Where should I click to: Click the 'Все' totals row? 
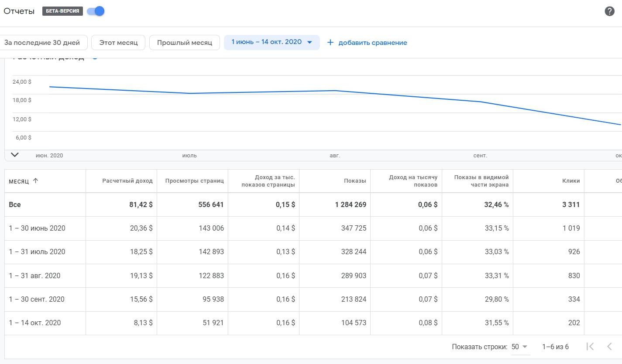(15, 204)
